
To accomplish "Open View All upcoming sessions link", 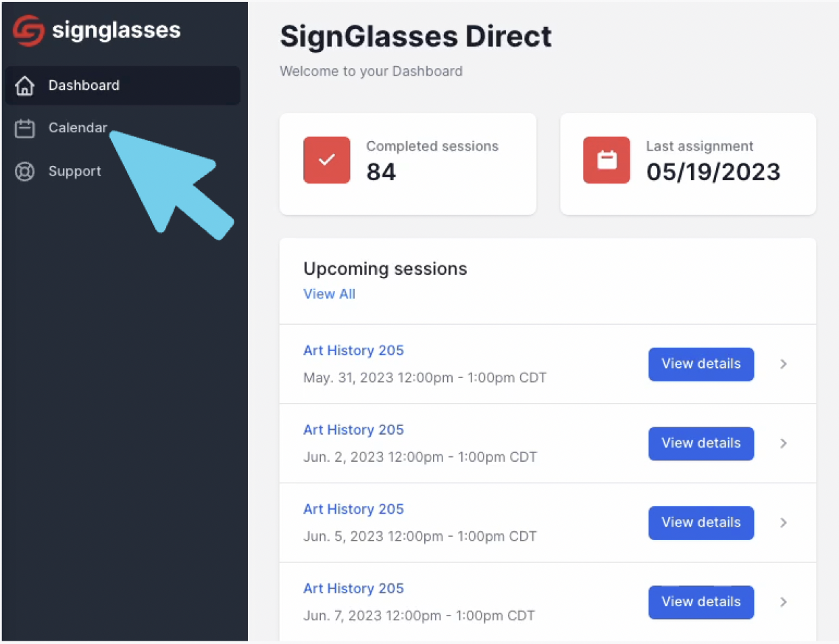I will (329, 294).
